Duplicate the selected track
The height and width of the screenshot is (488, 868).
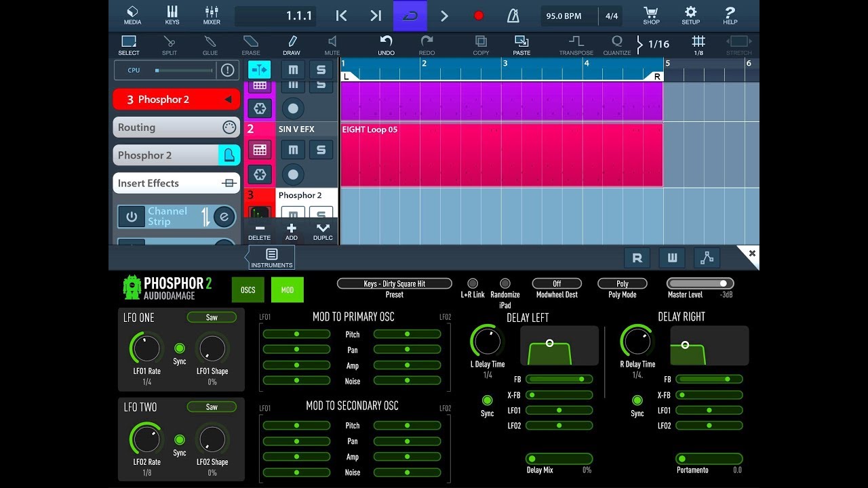pyautogui.click(x=323, y=232)
